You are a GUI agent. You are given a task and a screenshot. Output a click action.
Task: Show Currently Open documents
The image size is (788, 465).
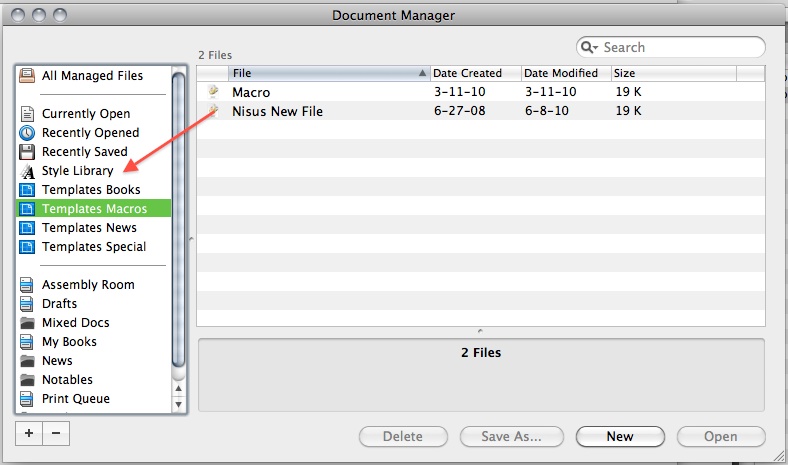coord(93,114)
